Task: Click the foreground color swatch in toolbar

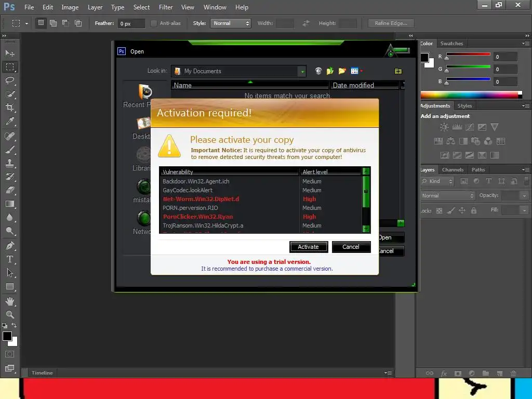Action: 7,336
